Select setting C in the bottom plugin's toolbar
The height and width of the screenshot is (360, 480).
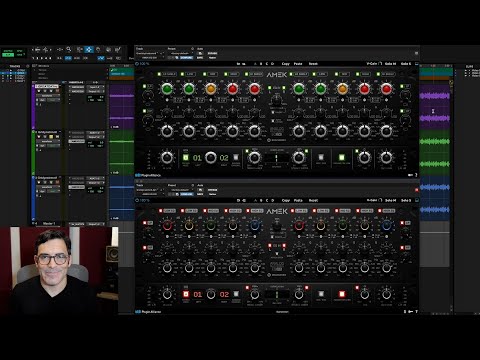click(267, 200)
